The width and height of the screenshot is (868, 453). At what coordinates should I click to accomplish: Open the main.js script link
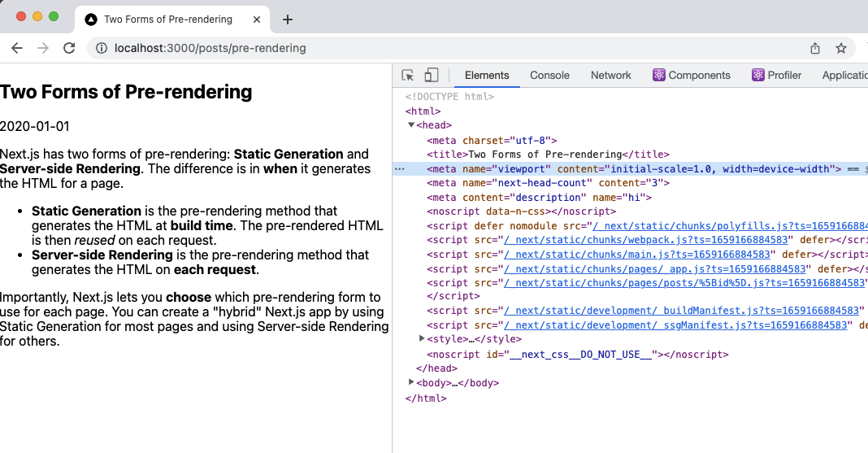636,255
